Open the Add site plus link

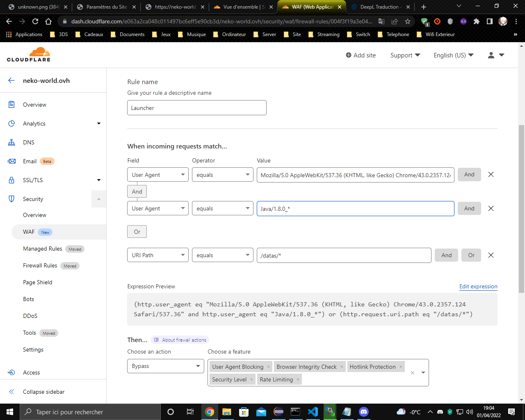coord(361,55)
